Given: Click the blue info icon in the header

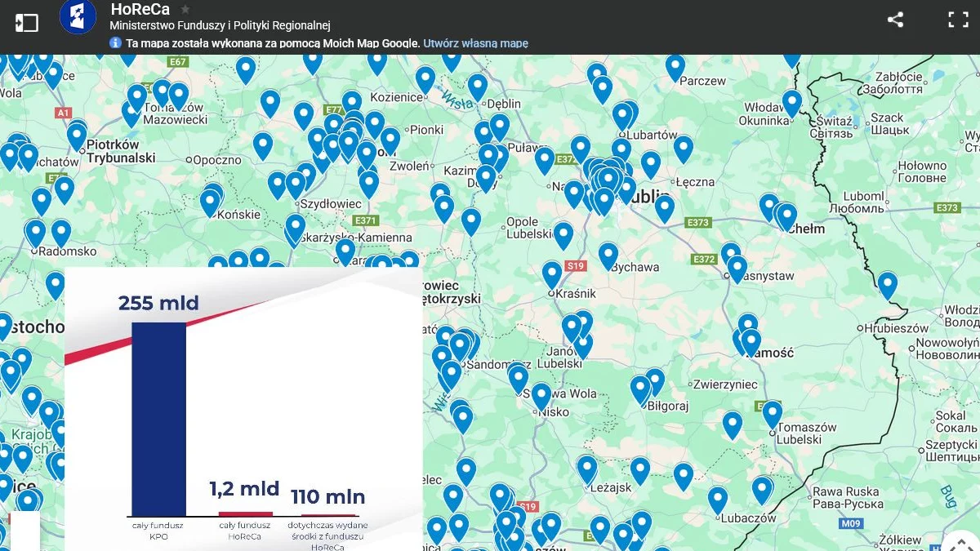Looking at the screenshot, I should [x=116, y=43].
